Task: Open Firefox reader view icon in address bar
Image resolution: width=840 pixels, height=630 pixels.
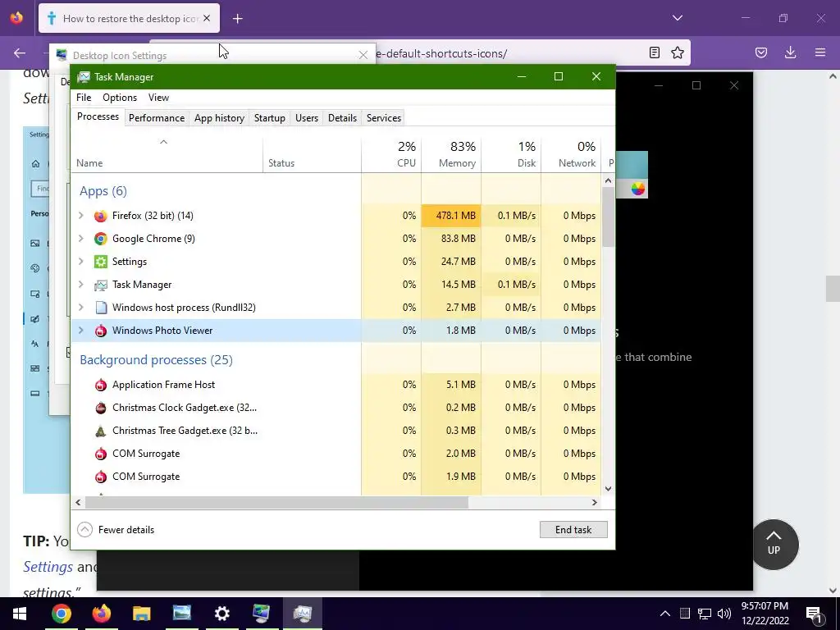Action: click(x=654, y=52)
